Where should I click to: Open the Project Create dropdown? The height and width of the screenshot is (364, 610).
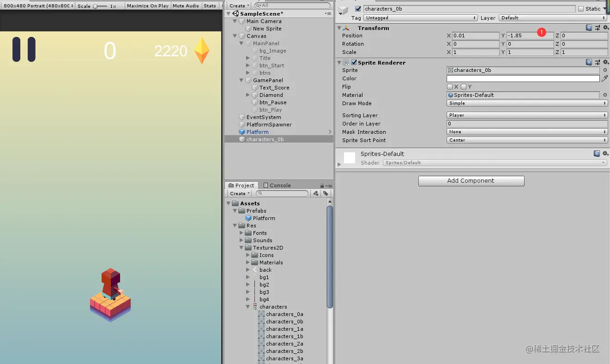(x=239, y=193)
